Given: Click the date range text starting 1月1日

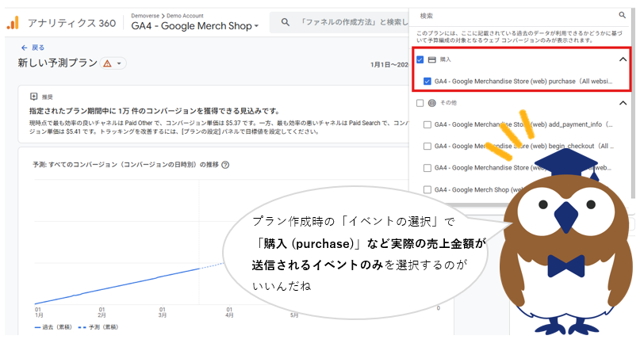Looking at the screenshot, I should [x=389, y=64].
